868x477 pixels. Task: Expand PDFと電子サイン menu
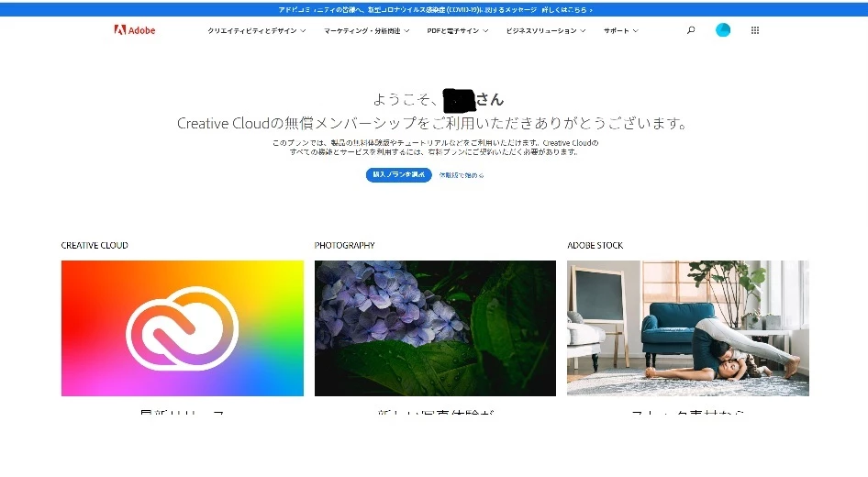(458, 31)
